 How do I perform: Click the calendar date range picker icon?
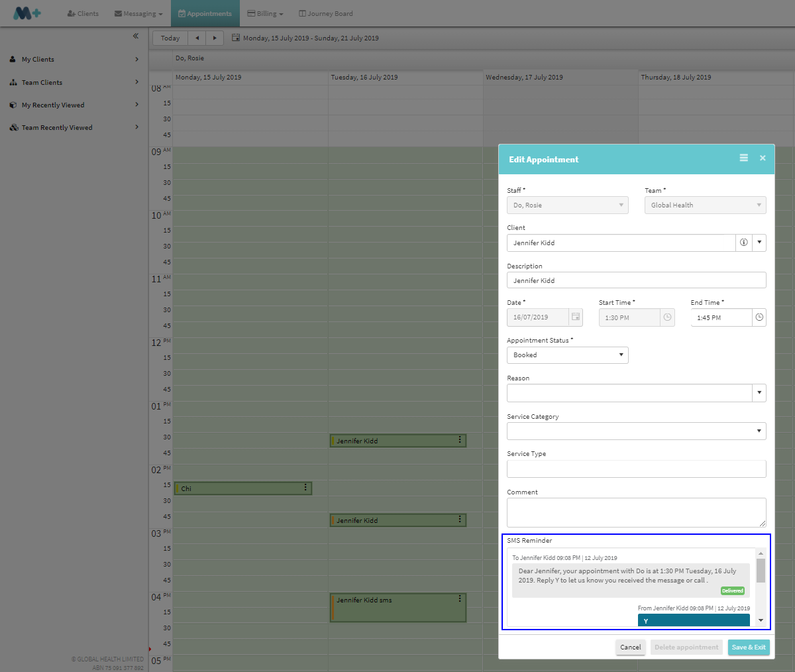pos(236,38)
